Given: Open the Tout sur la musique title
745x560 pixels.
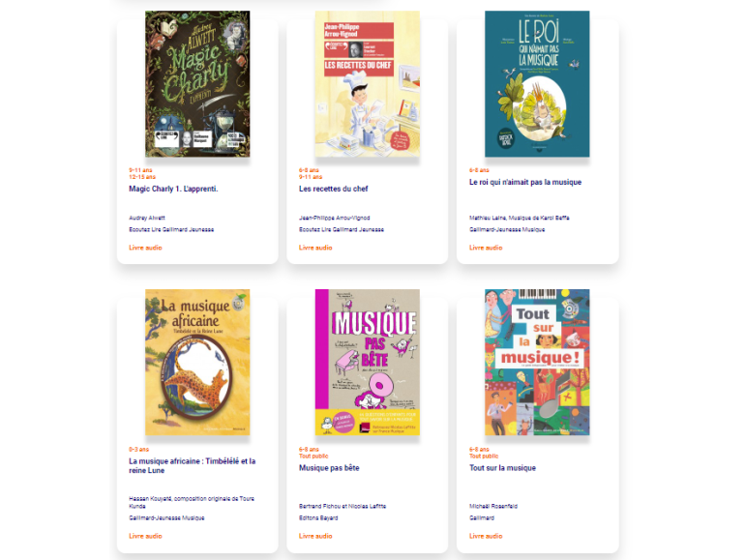Looking at the screenshot, I should (503, 468).
